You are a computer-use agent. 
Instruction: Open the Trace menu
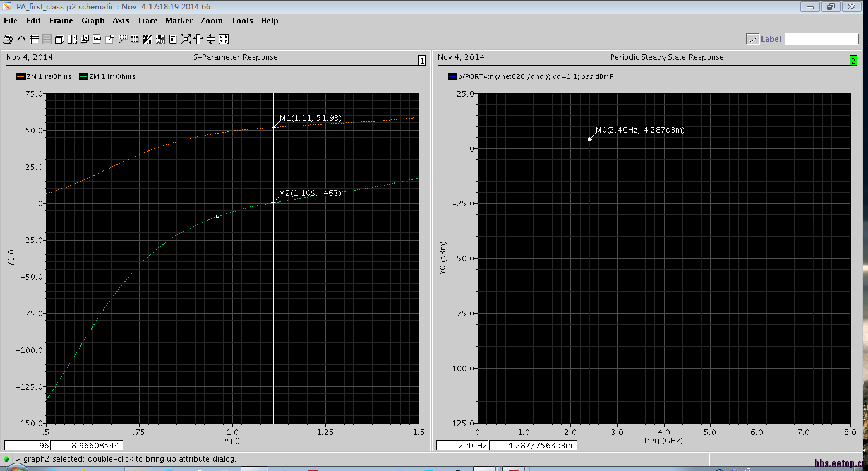pyautogui.click(x=147, y=21)
